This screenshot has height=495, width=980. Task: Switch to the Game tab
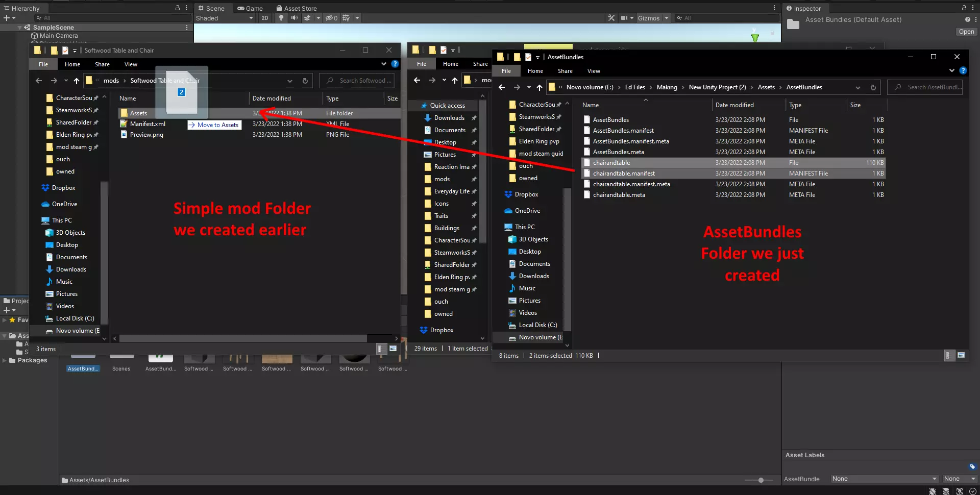(250, 8)
